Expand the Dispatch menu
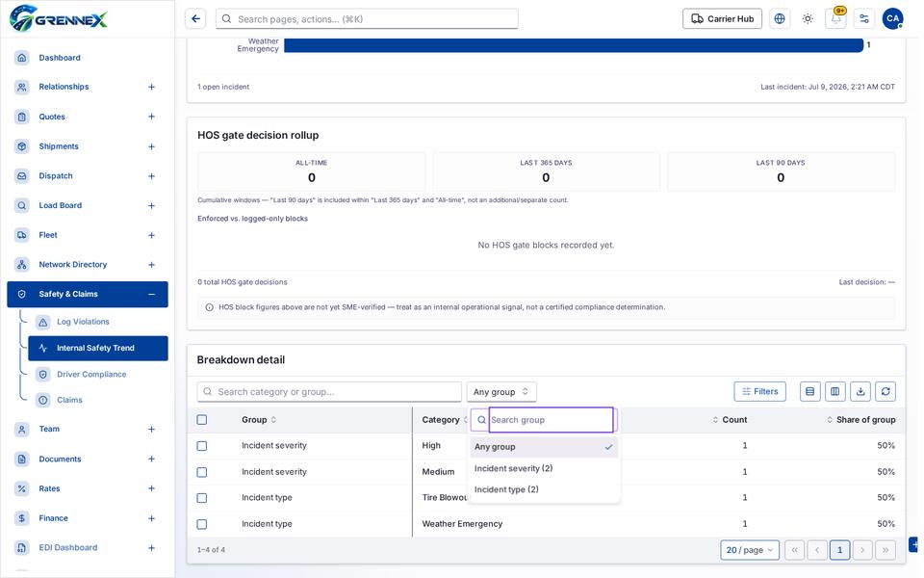This screenshot has height=578, width=924. (151, 175)
